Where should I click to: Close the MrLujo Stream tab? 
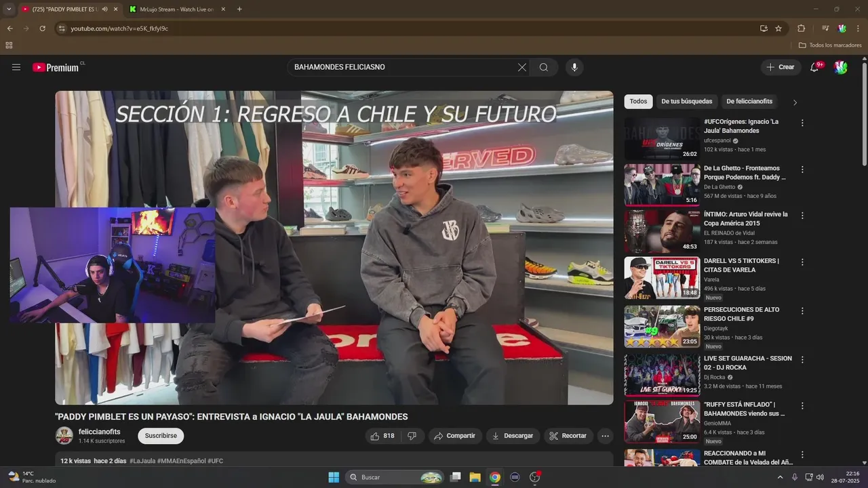(223, 9)
